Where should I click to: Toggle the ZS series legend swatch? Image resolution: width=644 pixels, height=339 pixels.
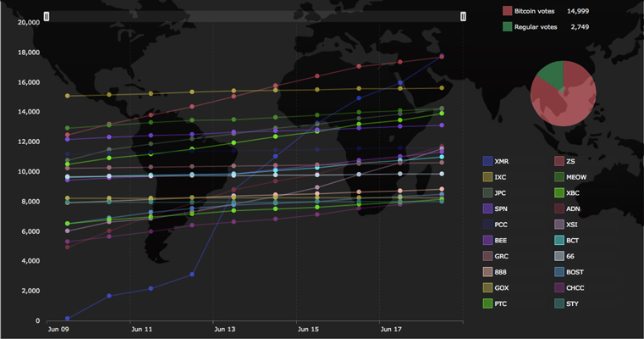[559, 161]
